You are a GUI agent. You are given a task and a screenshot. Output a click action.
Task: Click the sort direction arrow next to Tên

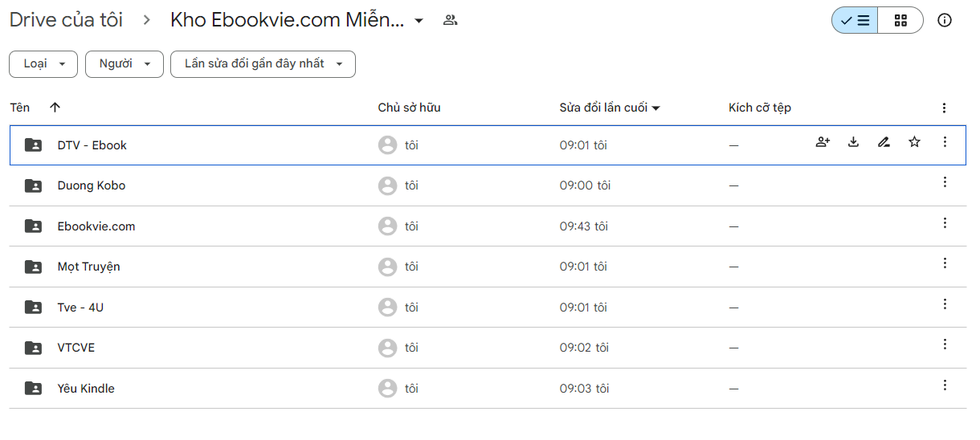[55, 108]
